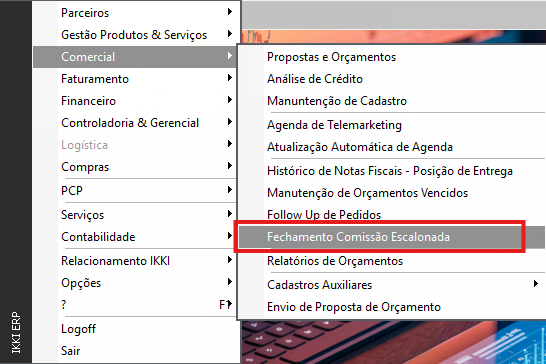546x364 pixels.
Task: Open Fechamento Comissão Escalonada menu entry
Action: [391, 237]
